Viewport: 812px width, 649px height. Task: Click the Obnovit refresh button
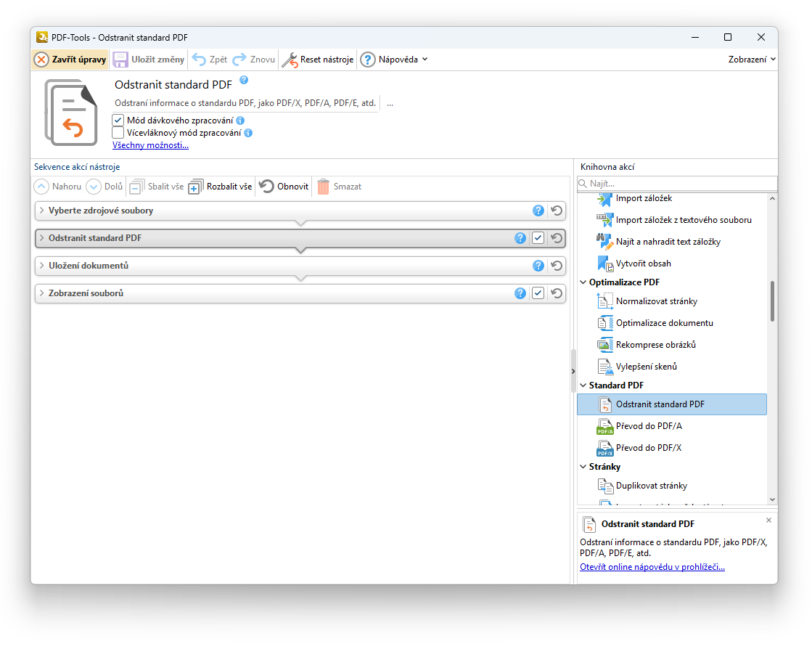[x=284, y=187]
